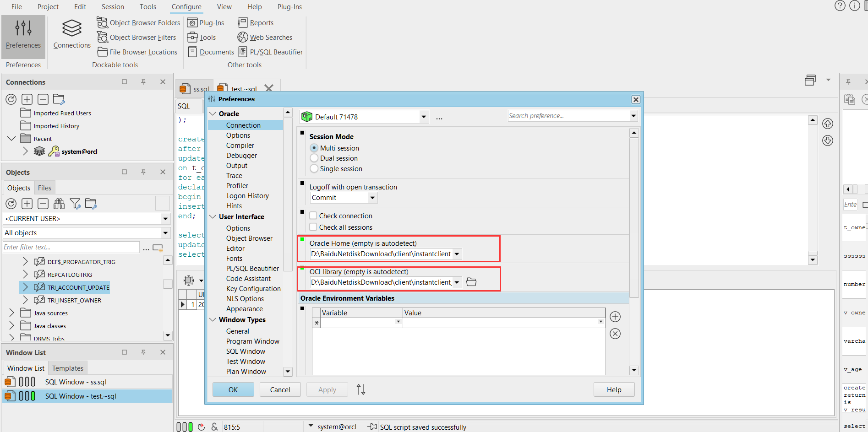
Task: Switch to the Templates tab
Action: 68,368
